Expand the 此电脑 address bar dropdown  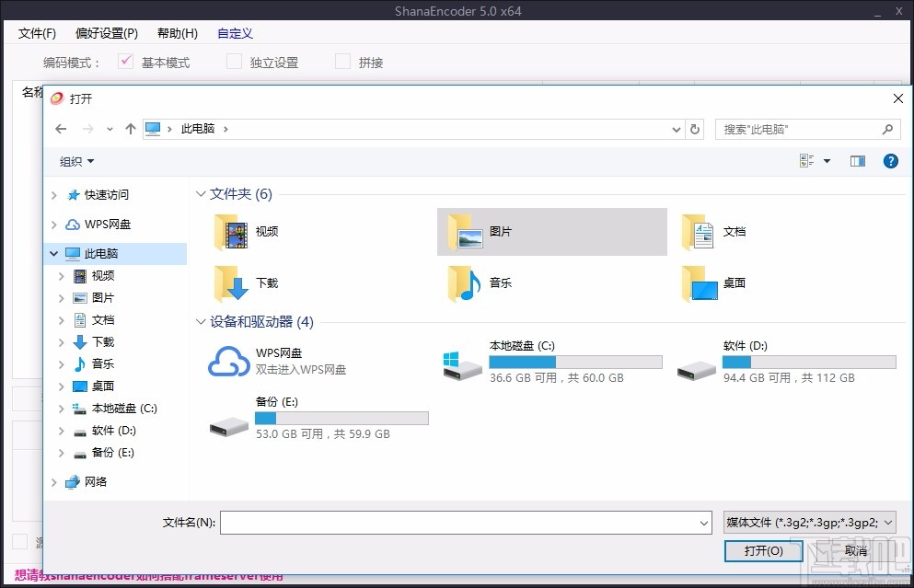pos(676,129)
